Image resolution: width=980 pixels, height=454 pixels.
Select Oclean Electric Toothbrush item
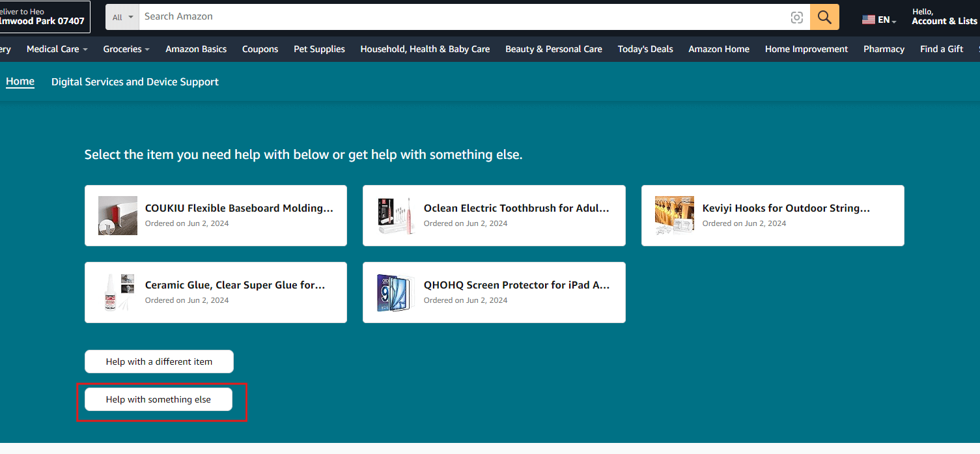click(x=494, y=216)
